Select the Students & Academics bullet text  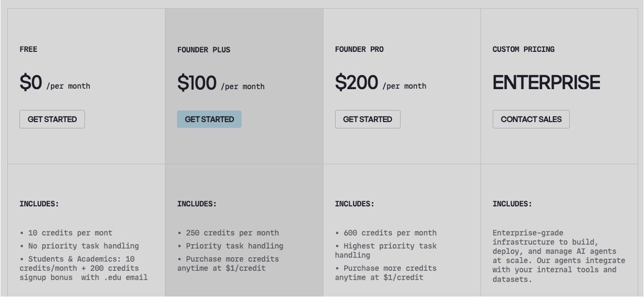click(x=84, y=268)
